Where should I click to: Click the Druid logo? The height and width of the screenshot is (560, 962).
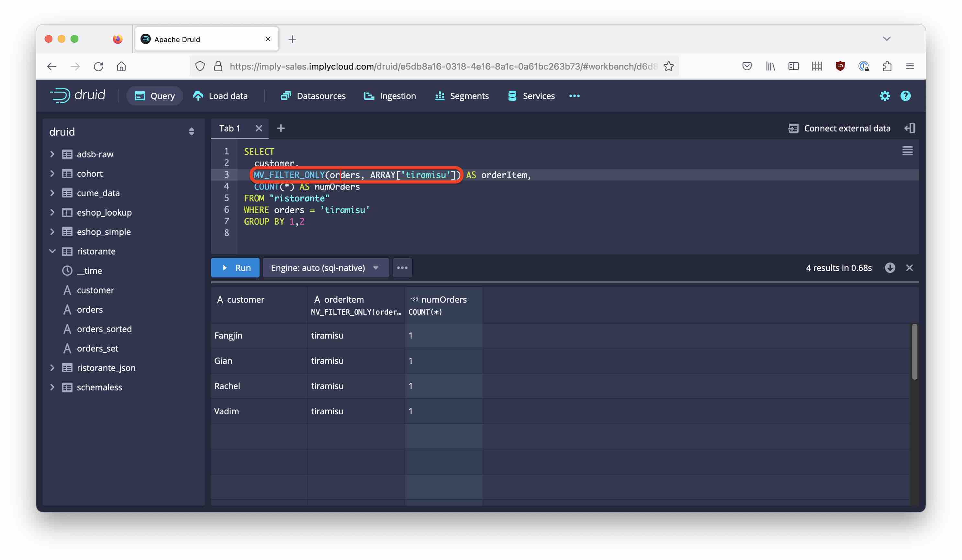click(77, 95)
